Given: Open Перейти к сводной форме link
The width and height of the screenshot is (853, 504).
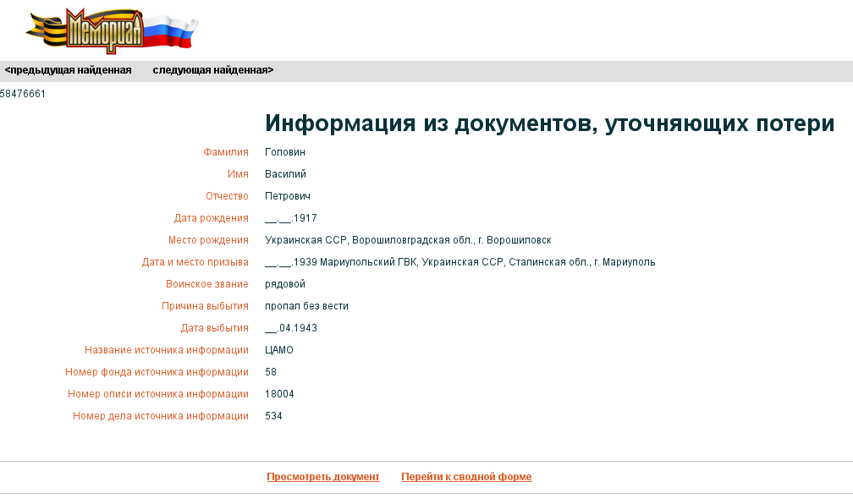Looking at the screenshot, I should (467, 477).
